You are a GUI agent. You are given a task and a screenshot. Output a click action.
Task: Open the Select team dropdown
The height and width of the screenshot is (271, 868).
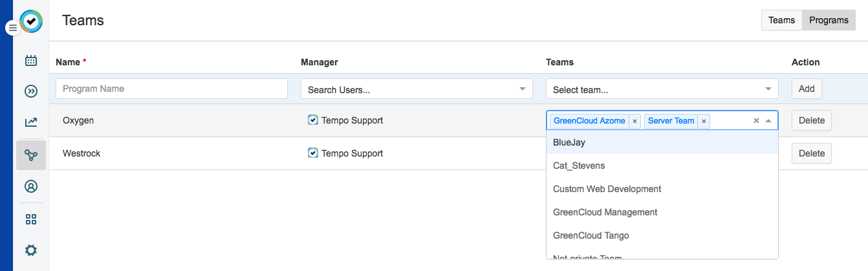[768, 89]
